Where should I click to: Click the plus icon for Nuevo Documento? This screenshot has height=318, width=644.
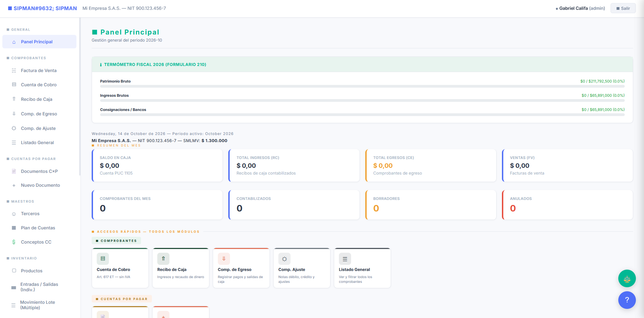(14, 185)
